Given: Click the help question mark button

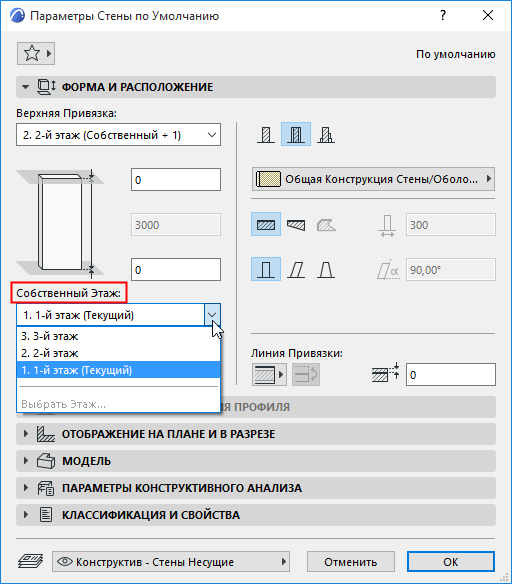Looking at the screenshot, I should [x=442, y=15].
